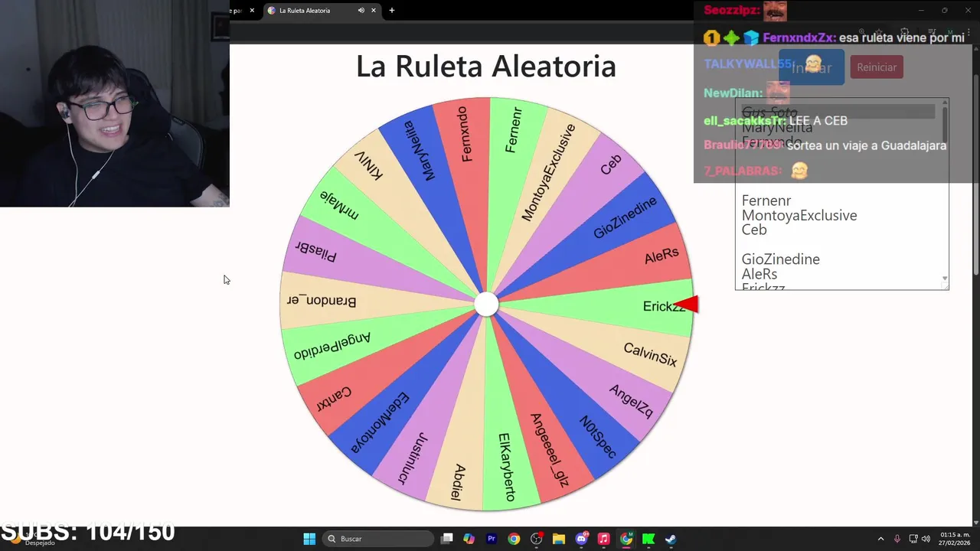Click the blue Iniciar button
This screenshot has height=551, width=980.
812,67
